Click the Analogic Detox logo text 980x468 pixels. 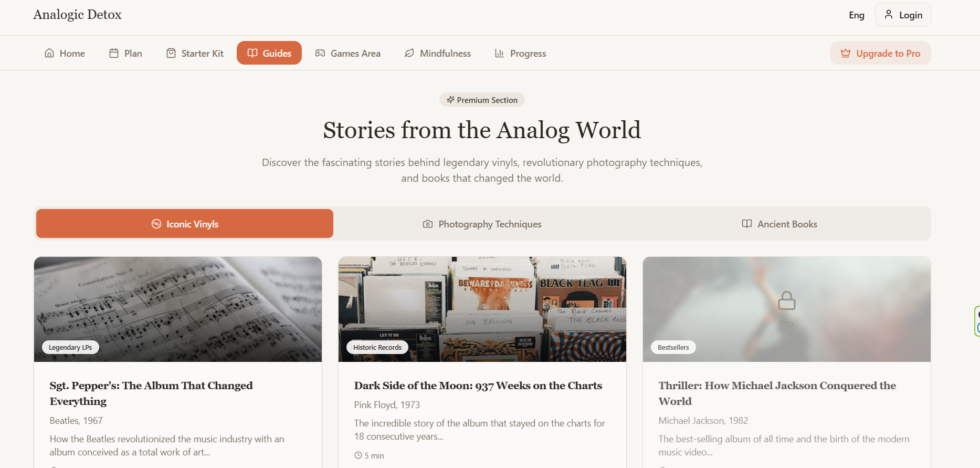point(78,15)
